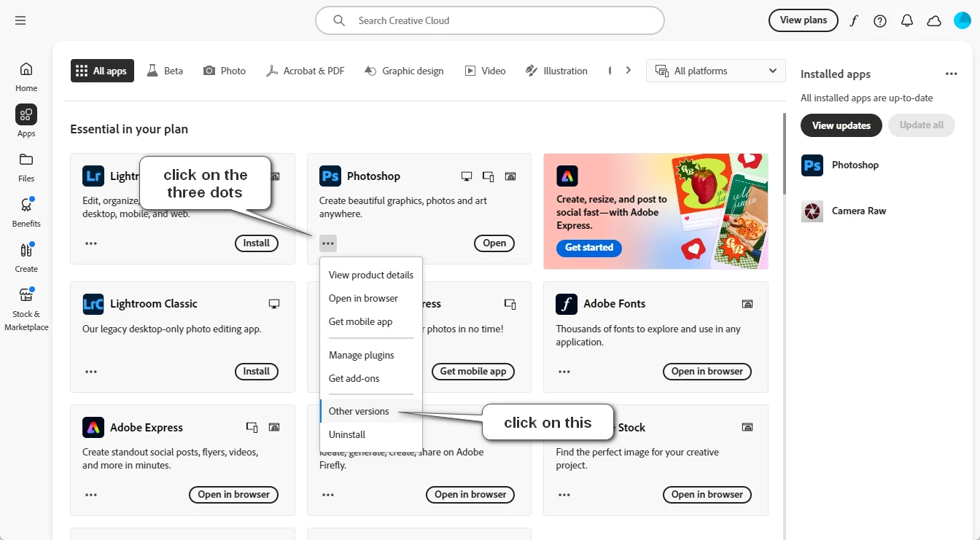Open Adobe Express card's three-dot menu
This screenshot has height=540, width=980.
pos(91,495)
